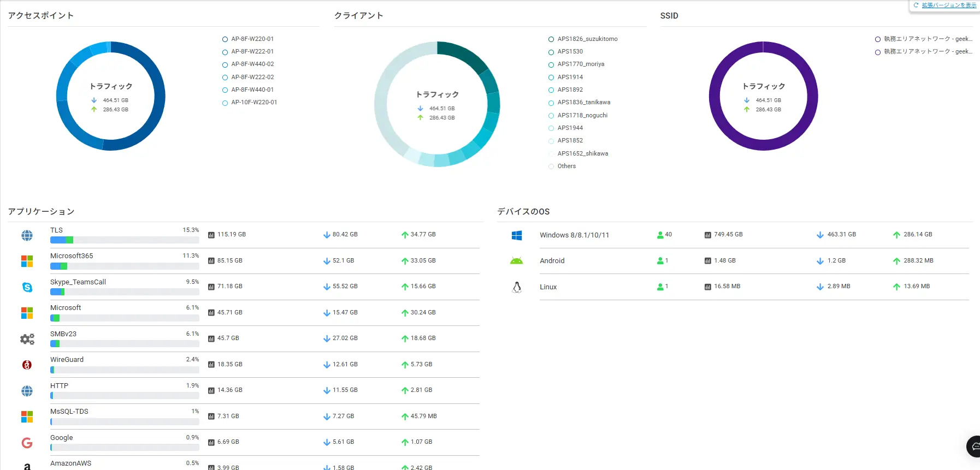Screen dimensions: 980x470
Task: Click the Skype_TeamsCall download arrow icon
Action: [x=327, y=287]
